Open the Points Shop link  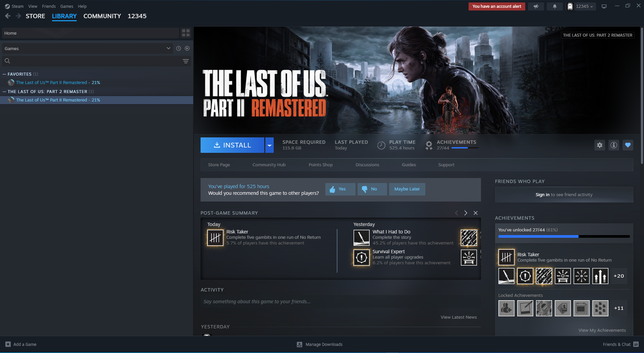click(x=320, y=165)
